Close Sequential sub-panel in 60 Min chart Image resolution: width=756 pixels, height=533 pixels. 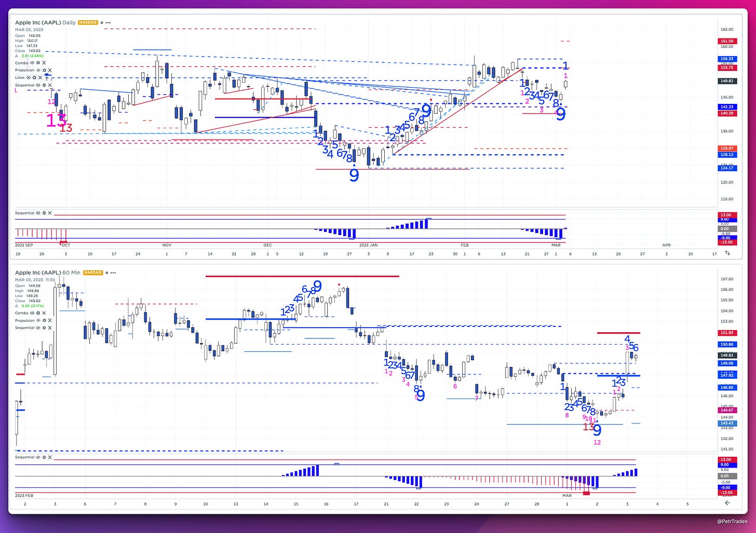[x=50, y=457]
